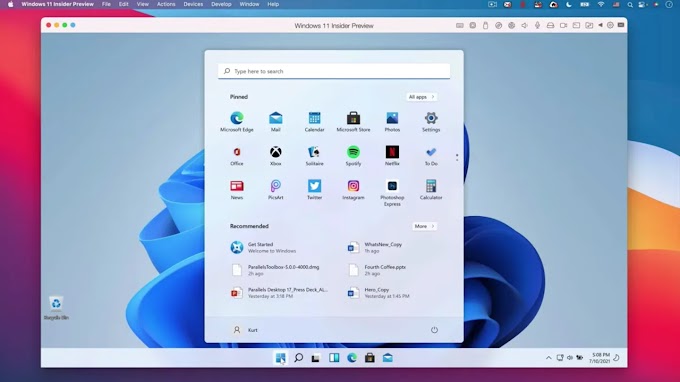Show hidden tray icons chevron
The width and height of the screenshot is (680, 382).
click(x=549, y=358)
